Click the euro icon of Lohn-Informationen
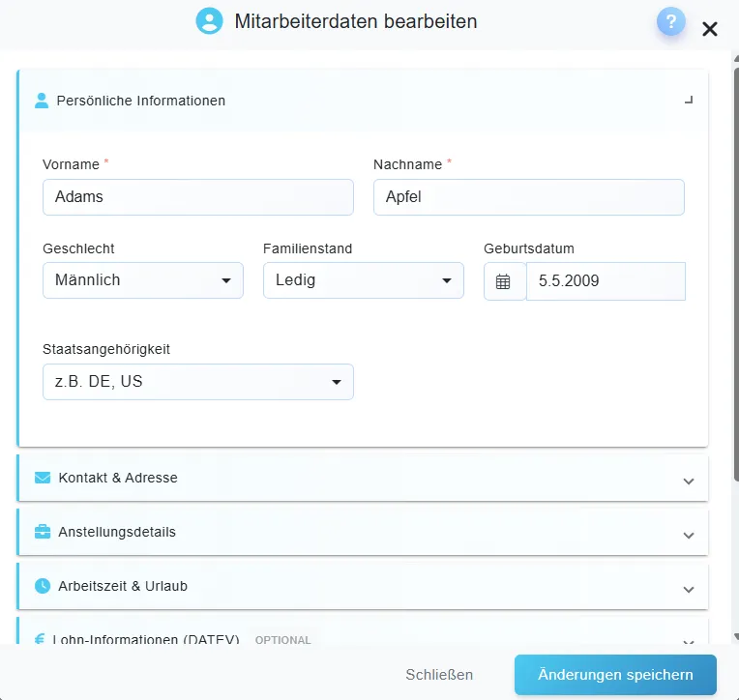The height and width of the screenshot is (700, 739). click(x=40, y=639)
